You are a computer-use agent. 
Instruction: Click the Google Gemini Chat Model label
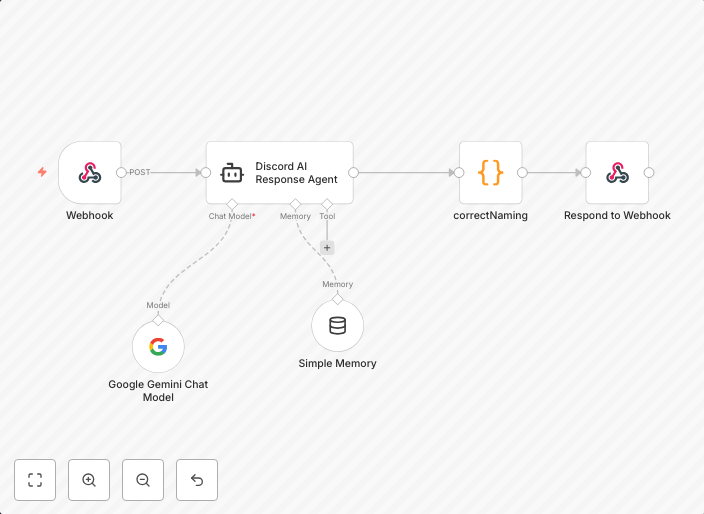tap(158, 391)
